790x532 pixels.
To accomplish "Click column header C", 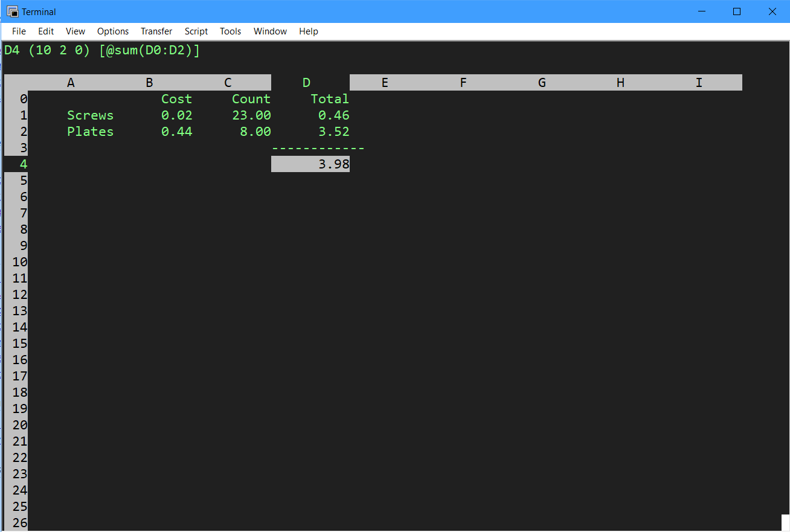I will click(x=228, y=83).
